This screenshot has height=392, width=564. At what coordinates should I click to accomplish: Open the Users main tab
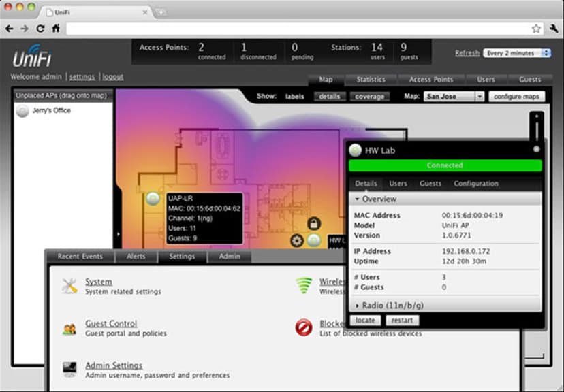[486, 80]
